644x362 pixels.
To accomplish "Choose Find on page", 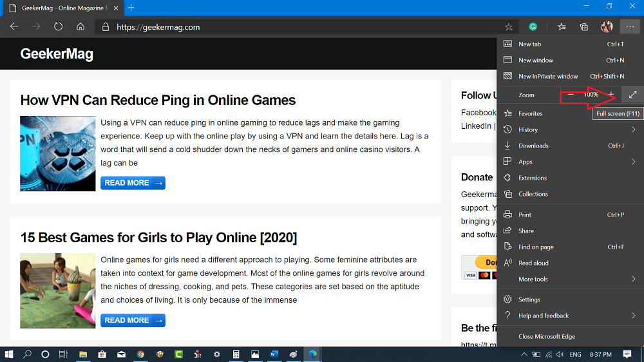I will [x=570, y=247].
